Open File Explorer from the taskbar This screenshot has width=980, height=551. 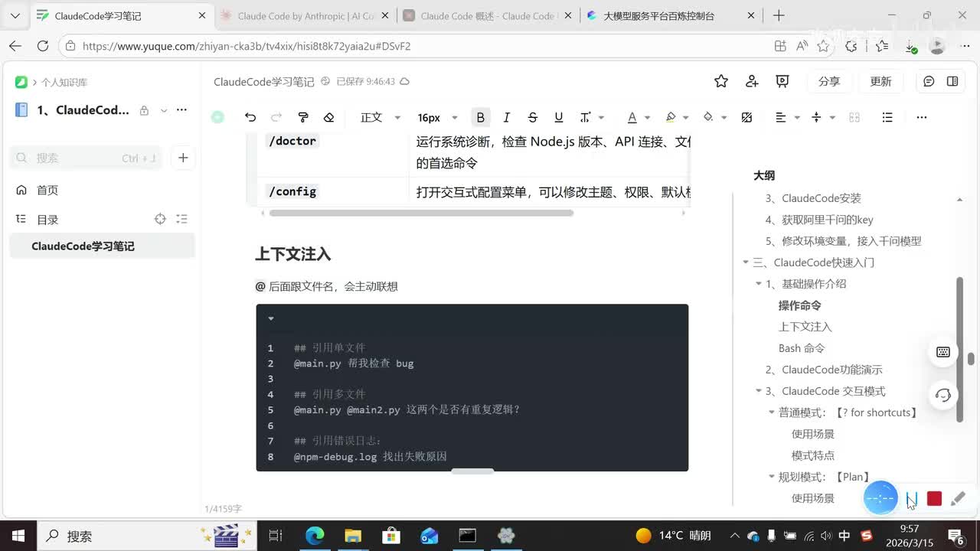[x=353, y=536]
